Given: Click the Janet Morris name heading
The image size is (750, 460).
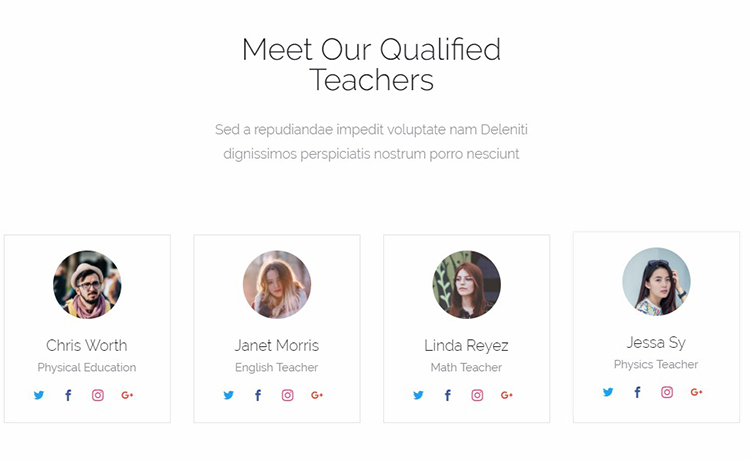Looking at the screenshot, I should click(276, 345).
